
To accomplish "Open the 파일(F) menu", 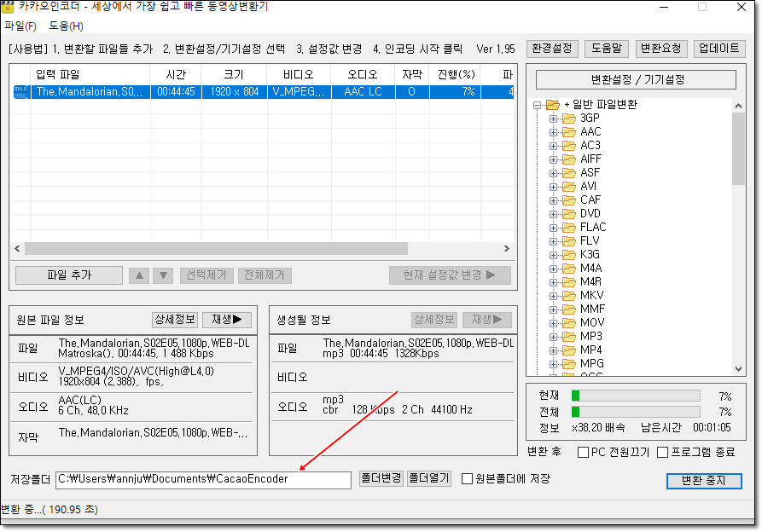I will pos(20,26).
